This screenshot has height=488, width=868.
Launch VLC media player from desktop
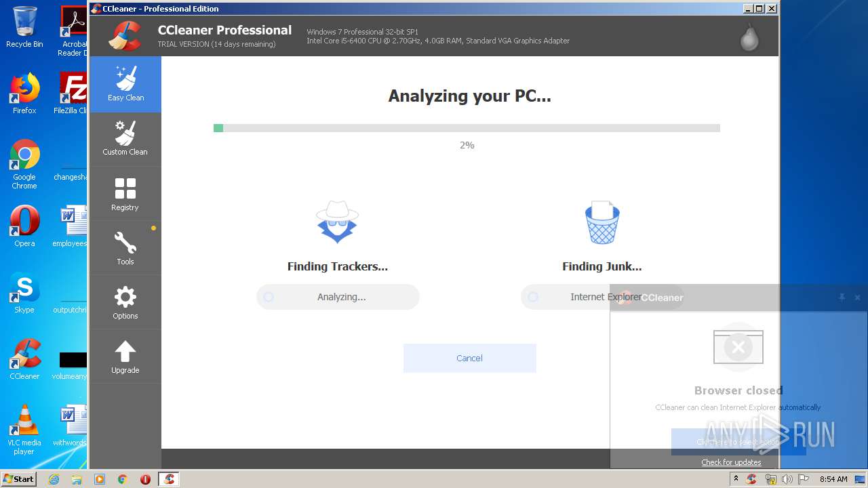(x=24, y=430)
